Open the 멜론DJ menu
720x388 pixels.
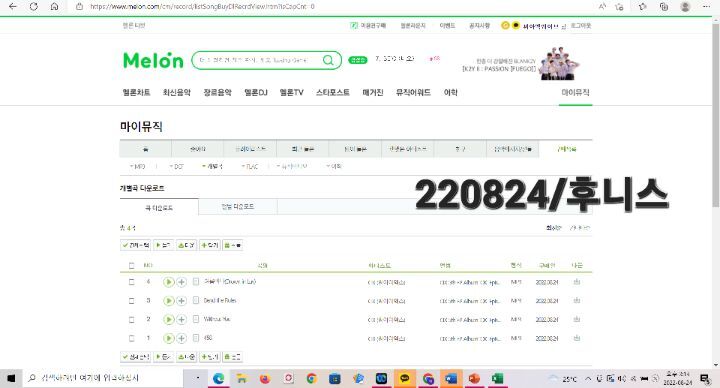click(256, 92)
